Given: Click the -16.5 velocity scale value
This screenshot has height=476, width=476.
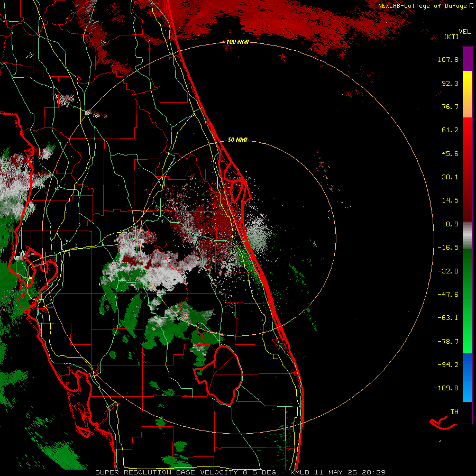Looking at the screenshot, I should click(448, 248).
